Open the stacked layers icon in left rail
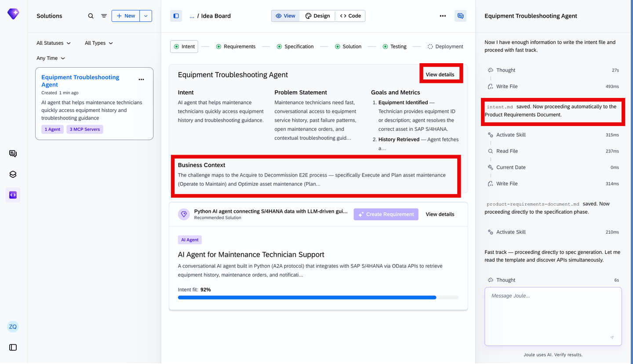Screen dimensions: 633x364 [x=13, y=174]
